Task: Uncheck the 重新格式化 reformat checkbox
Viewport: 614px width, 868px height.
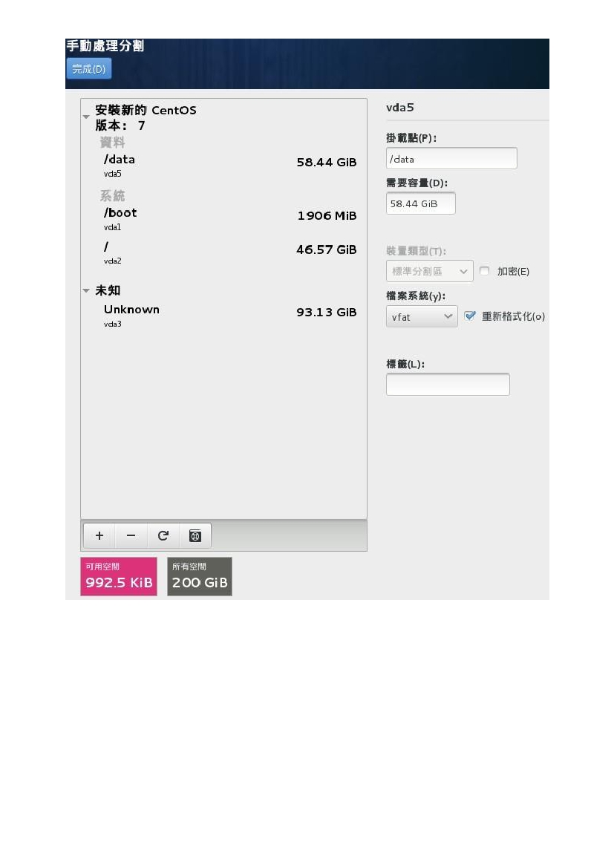Action: [x=469, y=316]
